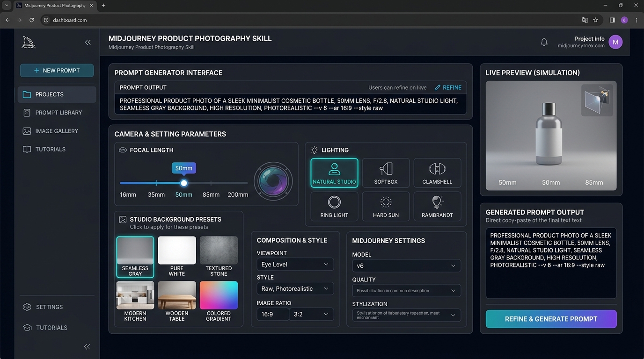Click the focal length slider handle
The image size is (644, 359).
tap(184, 183)
